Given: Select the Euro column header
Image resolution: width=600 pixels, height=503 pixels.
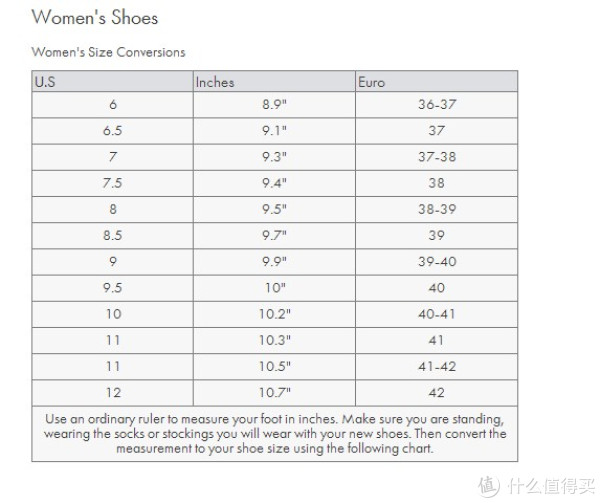Looking at the screenshot, I should (437, 81).
